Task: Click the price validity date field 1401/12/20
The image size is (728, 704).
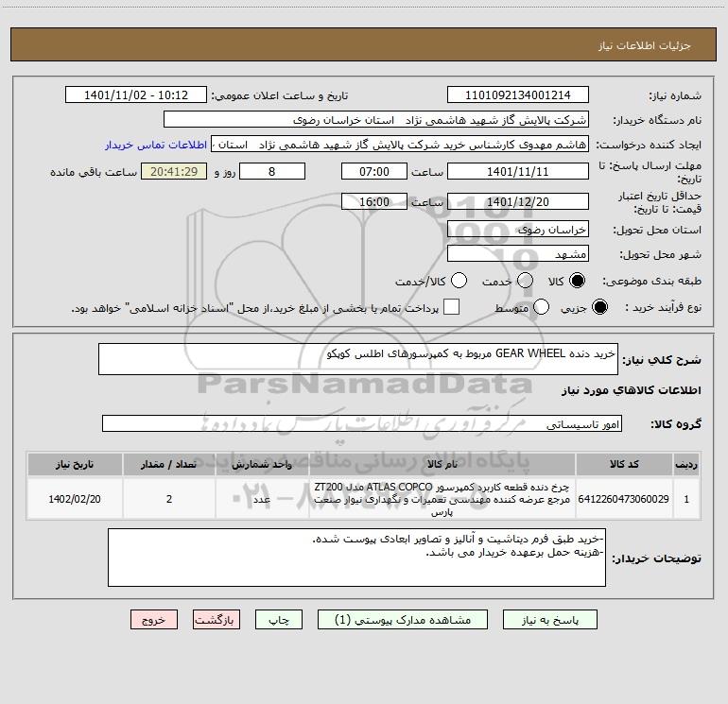Action: point(517,201)
